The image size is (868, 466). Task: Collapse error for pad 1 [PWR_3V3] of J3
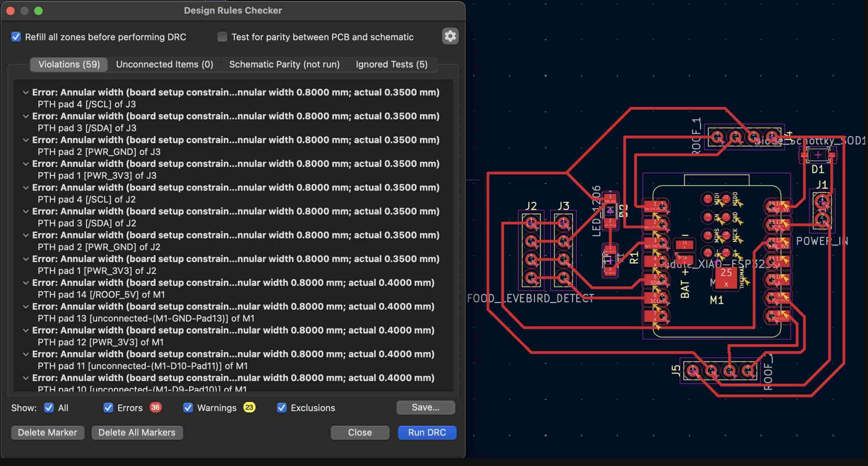click(x=26, y=164)
